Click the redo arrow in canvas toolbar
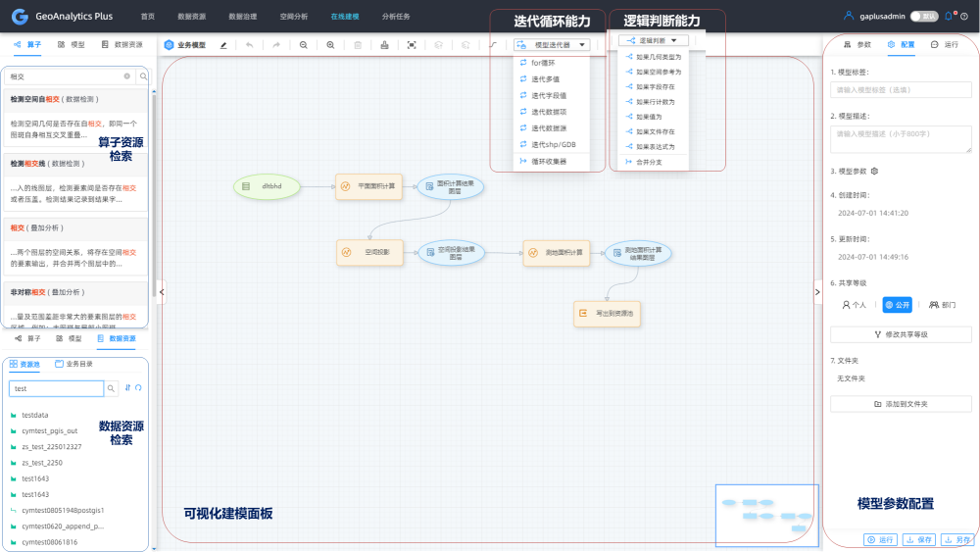The image size is (980, 552). click(276, 45)
